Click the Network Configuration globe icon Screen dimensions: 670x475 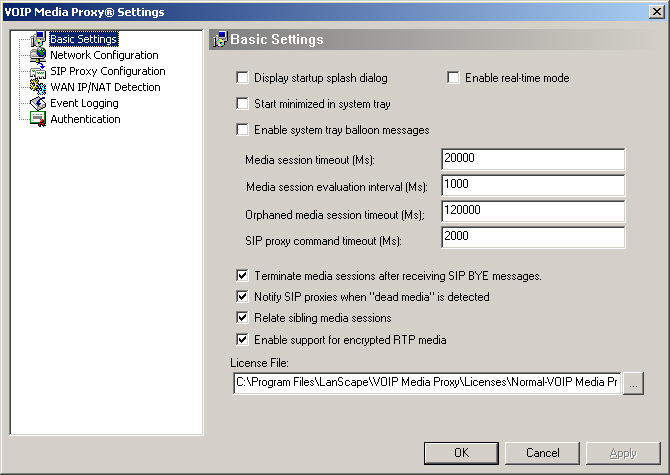(x=38, y=55)
